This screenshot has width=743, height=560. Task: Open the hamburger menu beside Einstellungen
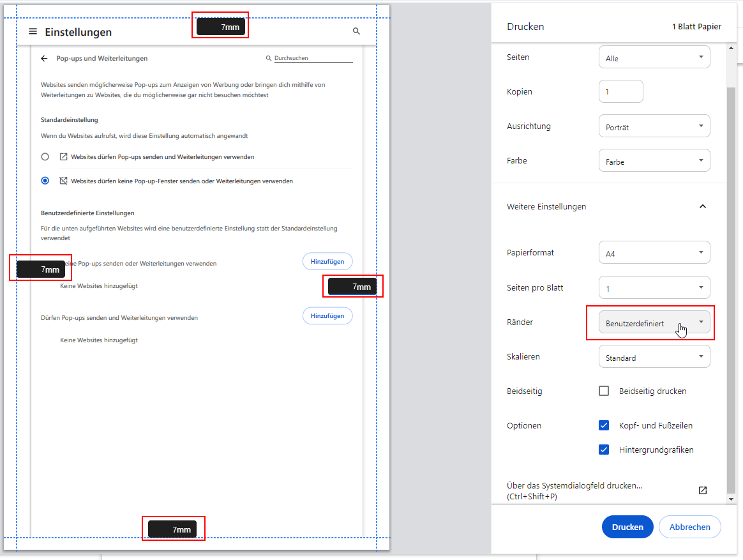pyautogui.click(x=33, y=31)
